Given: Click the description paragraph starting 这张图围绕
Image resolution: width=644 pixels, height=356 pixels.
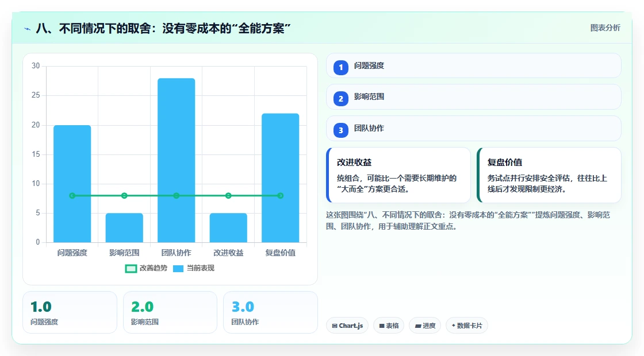Looking at the screenshot, I should click(x=468, y=220).
